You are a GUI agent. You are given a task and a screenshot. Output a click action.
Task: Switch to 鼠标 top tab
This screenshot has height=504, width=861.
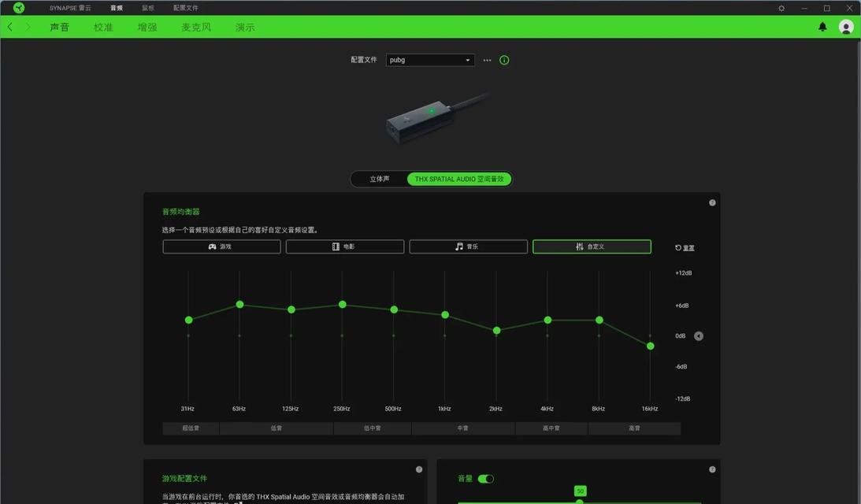[x=148, y=8]
